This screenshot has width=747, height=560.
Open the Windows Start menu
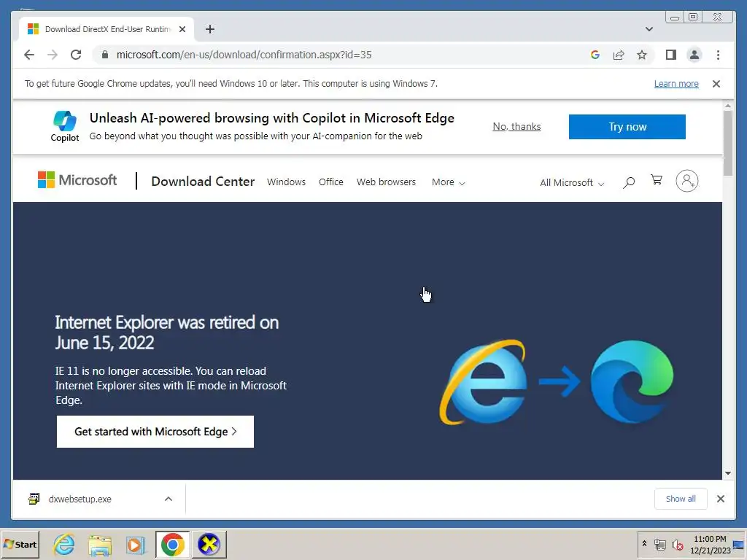20,544
